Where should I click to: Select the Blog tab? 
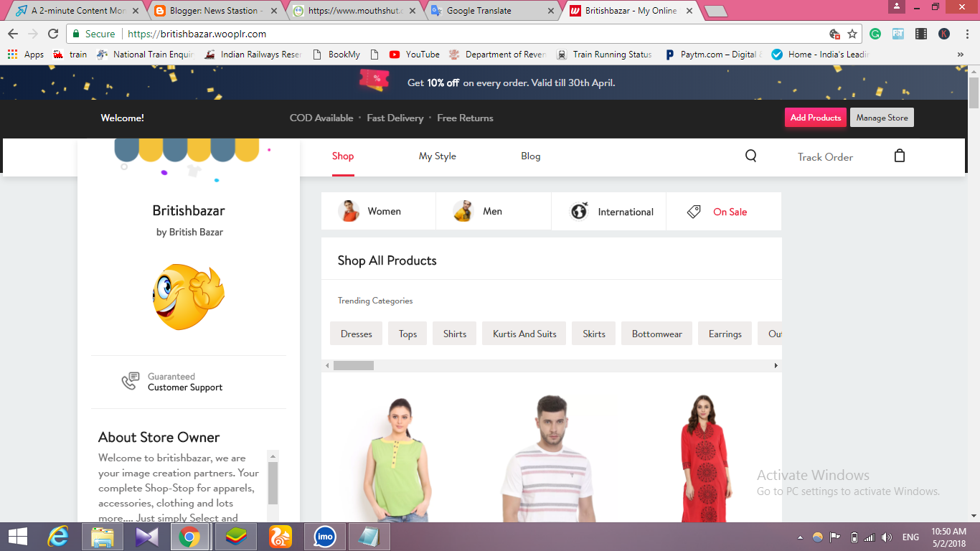pos(531,156)
